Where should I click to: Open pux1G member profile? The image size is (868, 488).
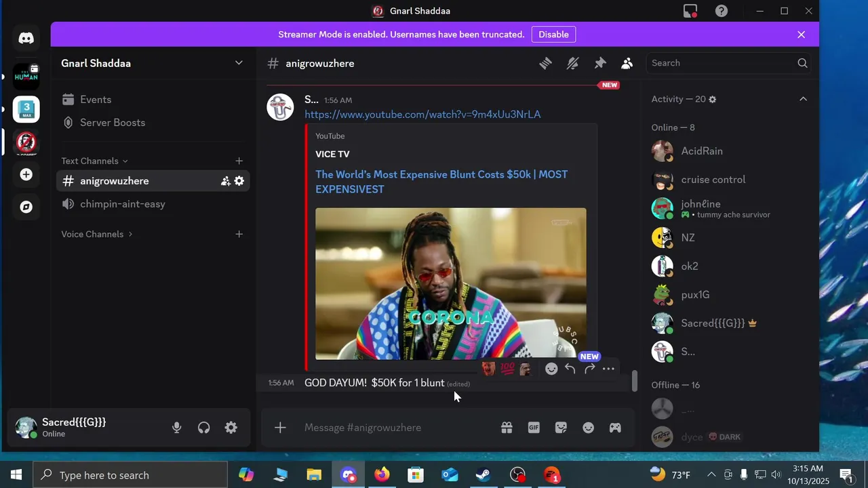pyautogui.click(x=730, y=295)
